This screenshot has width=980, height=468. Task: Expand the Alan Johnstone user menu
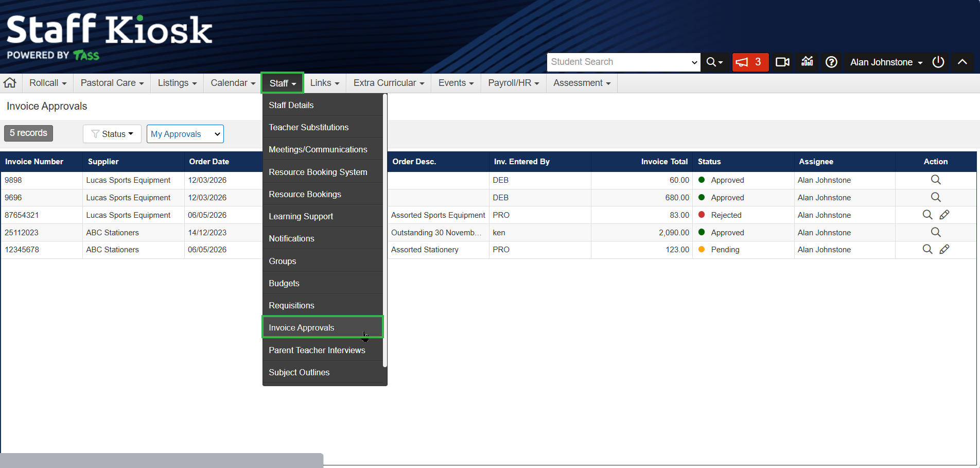886,62
